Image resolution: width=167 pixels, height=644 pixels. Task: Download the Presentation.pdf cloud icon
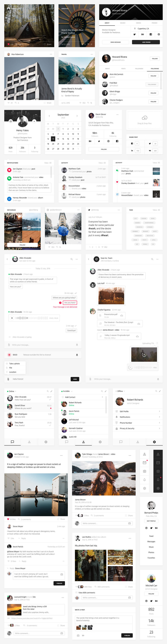[122, 315]
